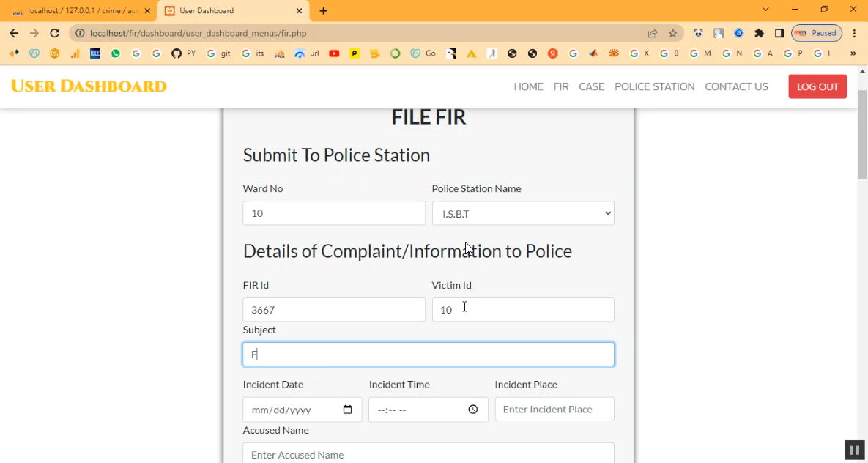Viewport: 868px width, 463px height.
Task: Open the Chrome three-dot menu
Action: point(854,33)
